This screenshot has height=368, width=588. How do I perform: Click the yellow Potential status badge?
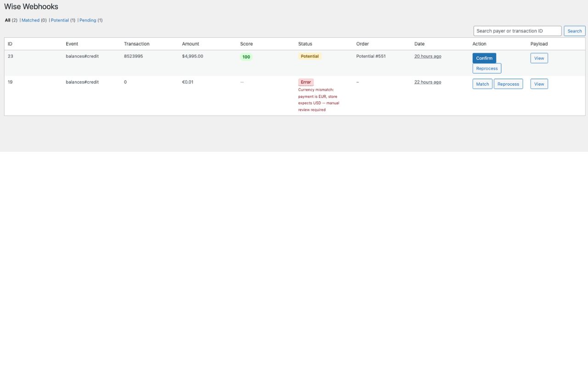[x=310, y=56]
